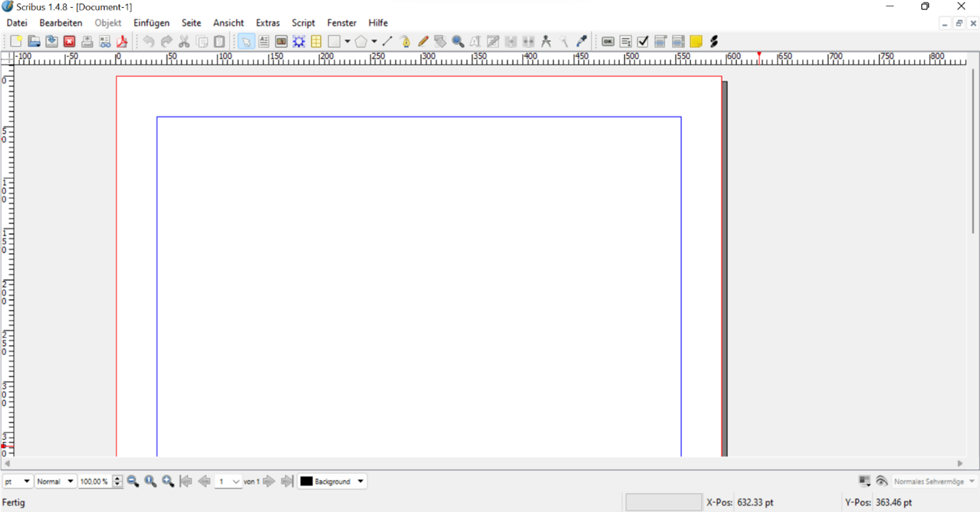Click the Print toolbar icon
This screenshot has height=512, width=980.
click(87, 42)
